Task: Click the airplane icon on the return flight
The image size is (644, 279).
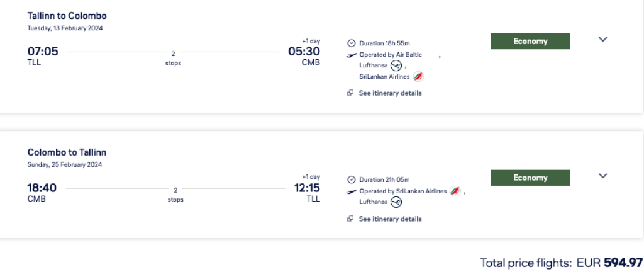Action: tap(352, 191)
